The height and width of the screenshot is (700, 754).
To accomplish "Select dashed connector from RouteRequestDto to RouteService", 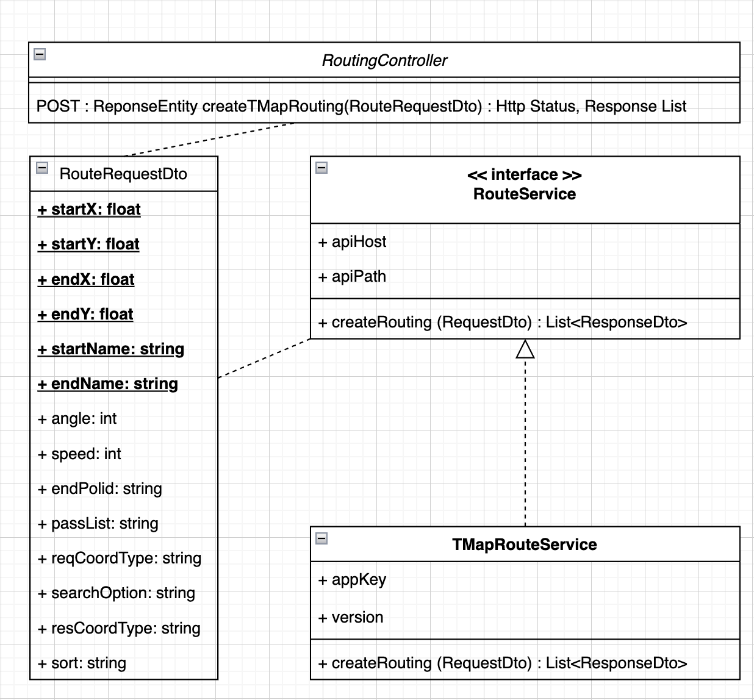I will (x=264, y=359).
